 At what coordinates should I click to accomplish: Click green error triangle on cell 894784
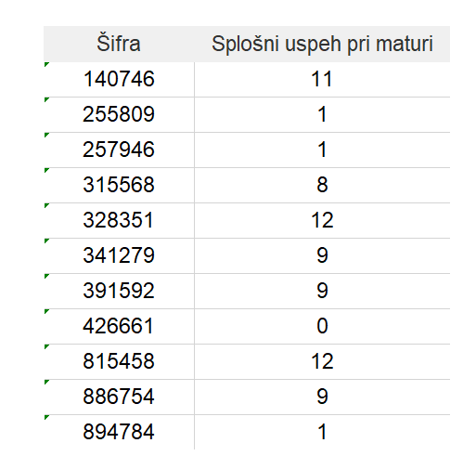46,417
